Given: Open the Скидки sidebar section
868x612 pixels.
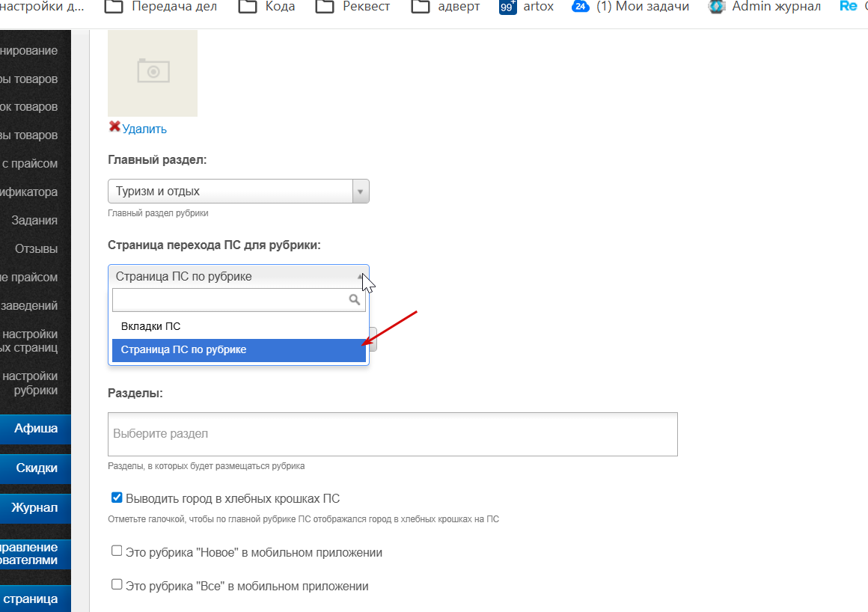Looking at the screenshot, I should tap(35, 468).
